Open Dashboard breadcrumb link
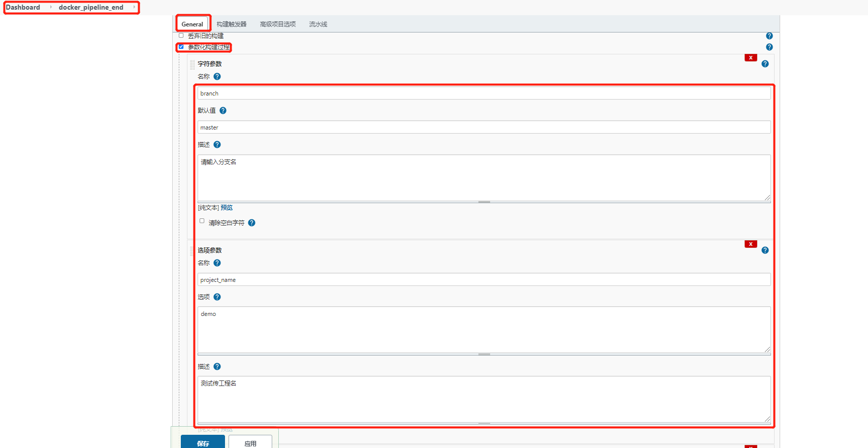The width and height of the screenshot is (868, 448). click(x=23, y=8)
